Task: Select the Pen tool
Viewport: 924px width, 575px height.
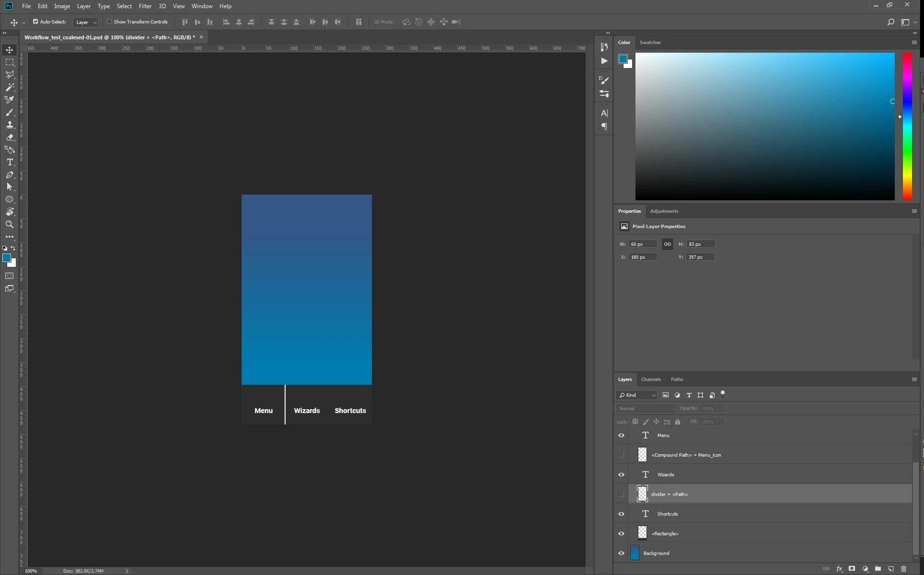Action: 10,175
